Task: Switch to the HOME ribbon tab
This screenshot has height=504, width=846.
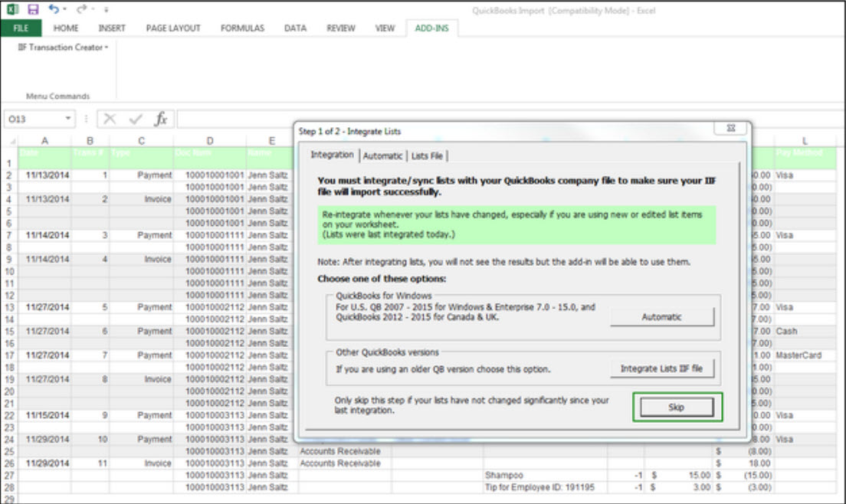Action: [66, 28]
